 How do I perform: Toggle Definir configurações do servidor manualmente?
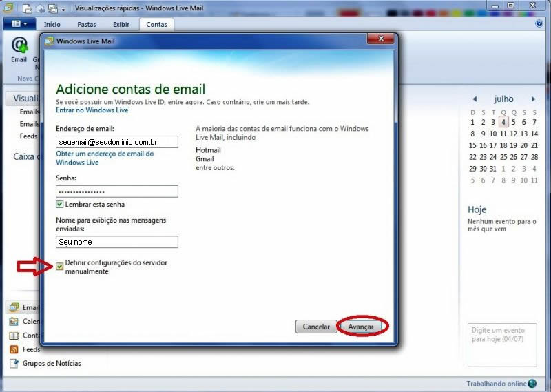(x=60, y=267)
